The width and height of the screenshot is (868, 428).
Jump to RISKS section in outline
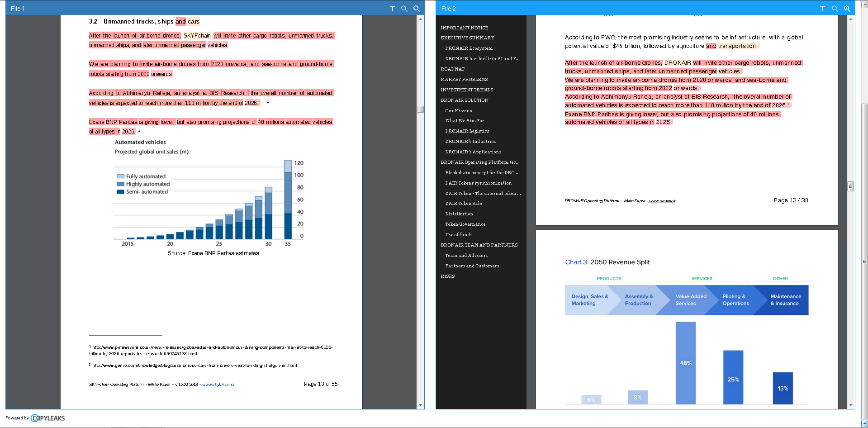pyautogui.click(x=448, y=276)
